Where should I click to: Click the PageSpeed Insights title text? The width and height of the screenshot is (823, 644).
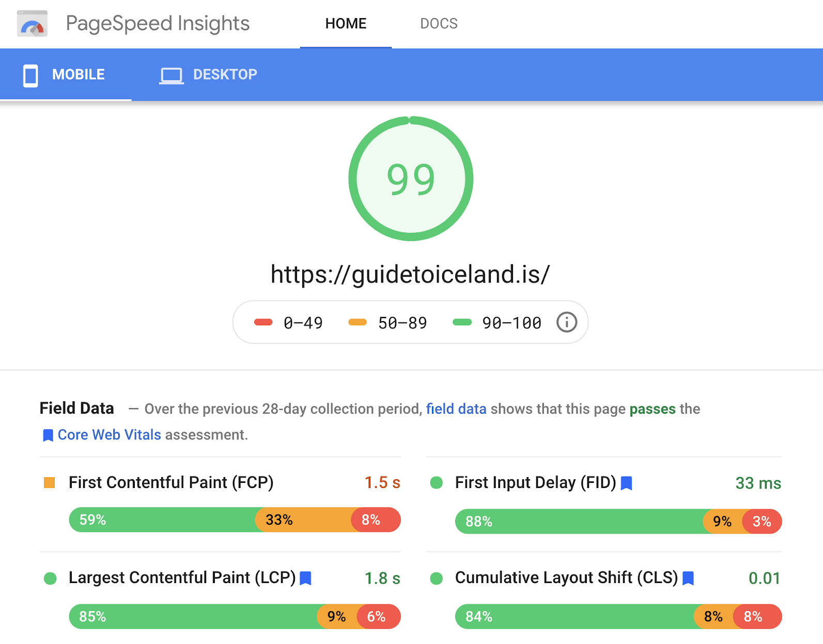pyautogui.click(x=158, y=24)
